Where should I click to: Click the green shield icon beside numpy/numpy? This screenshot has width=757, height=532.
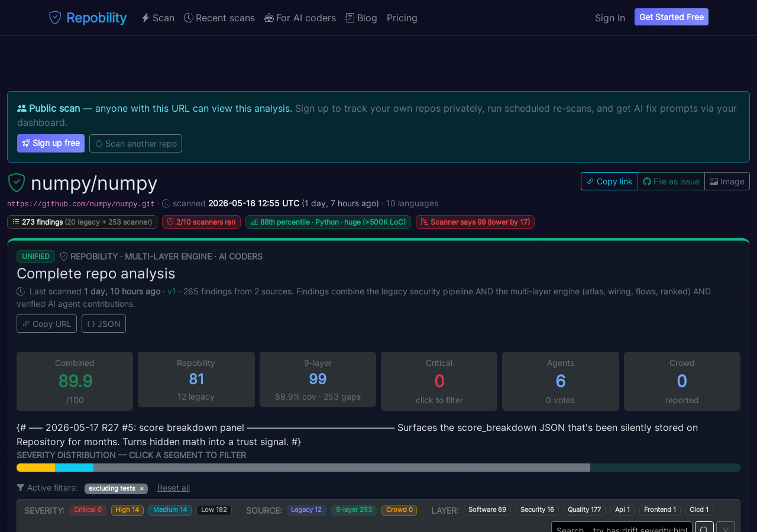(17, 183)
